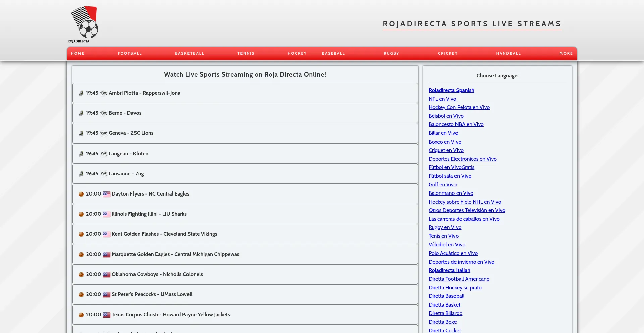Select Cricket from the navigation bar
This screenshot has height=333, width=644.
447,54
